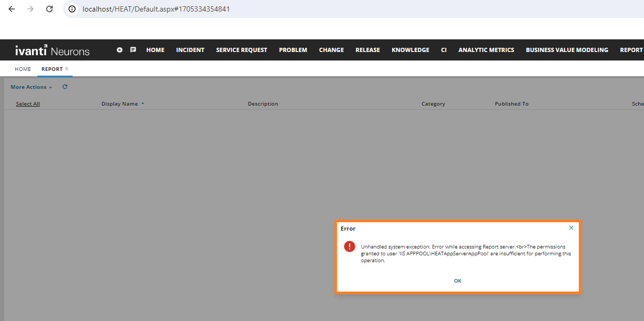Screen dimensions: 644x321
Task: Click OK to dismiss the error dialog
Action: 457,281
